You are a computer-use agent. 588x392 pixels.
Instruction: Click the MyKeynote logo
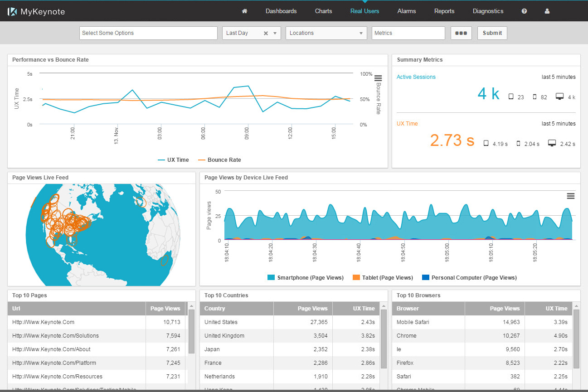(36, 11)
